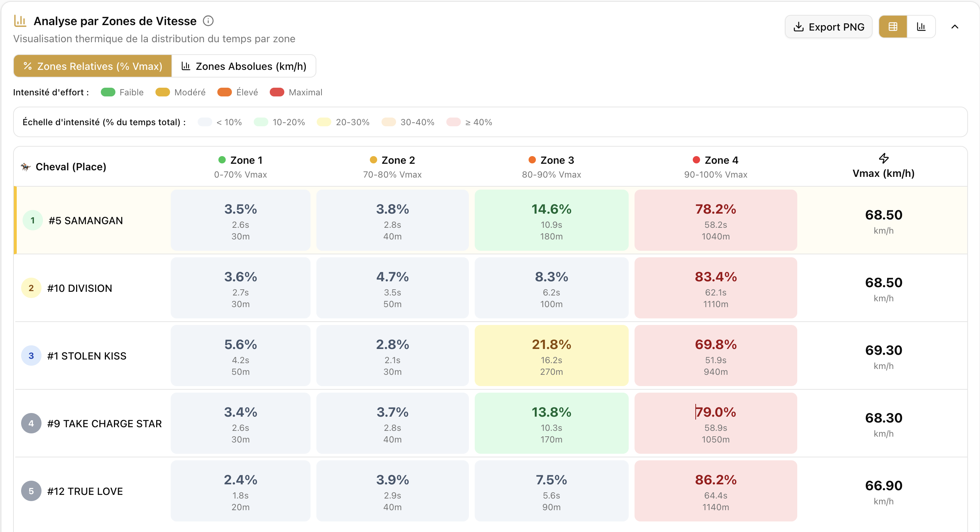Click place badge 1 for SAMANGAN

coord(33,220)
